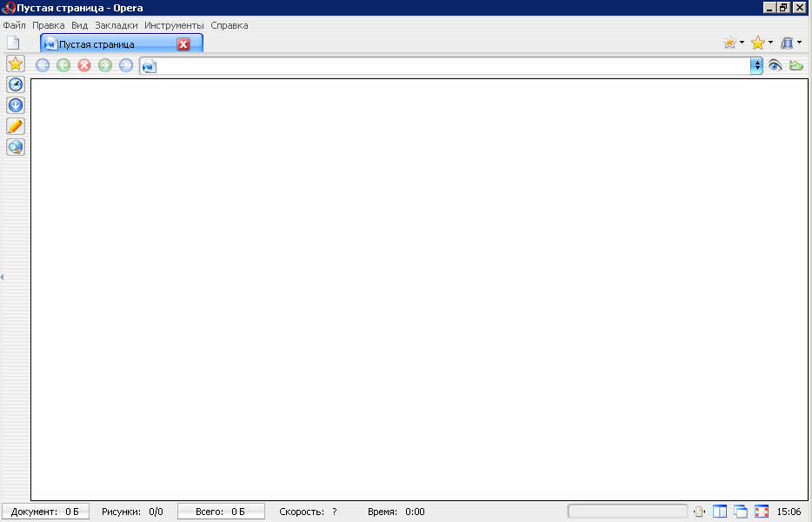Close the Пустая страница tab
The width and height of the screenshot is (812, 522).
(x=183, y=44)
